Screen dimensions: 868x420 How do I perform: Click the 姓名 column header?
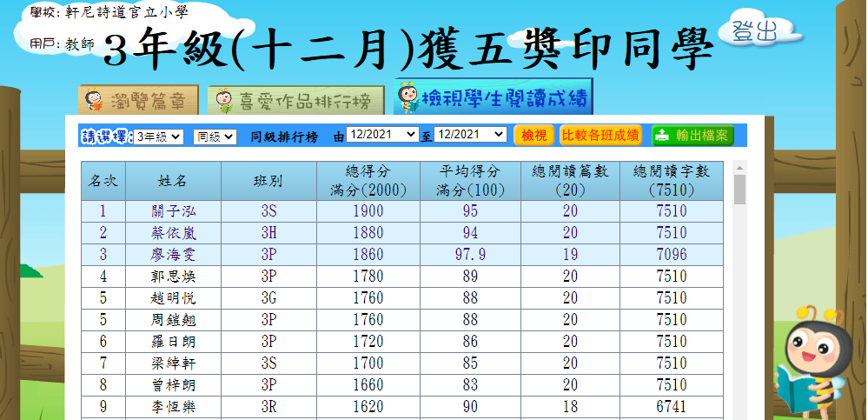[x=173, y=181]
